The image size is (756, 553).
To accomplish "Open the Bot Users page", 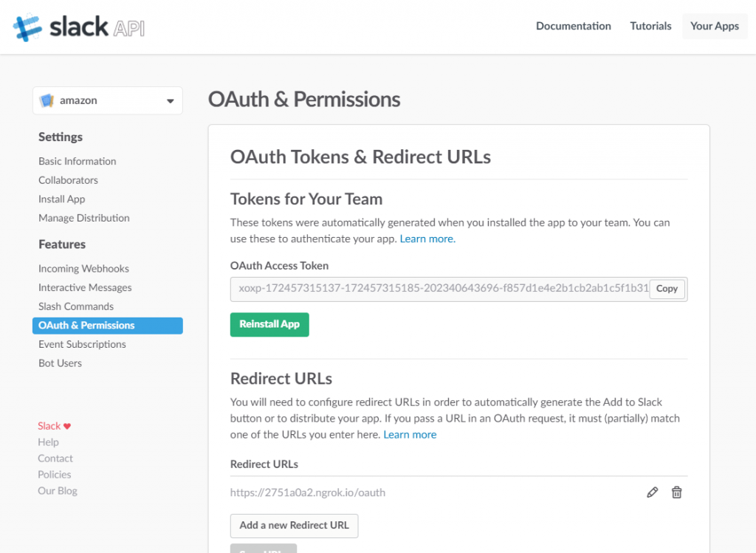I will pyautogui.click(x=60, y=363).
